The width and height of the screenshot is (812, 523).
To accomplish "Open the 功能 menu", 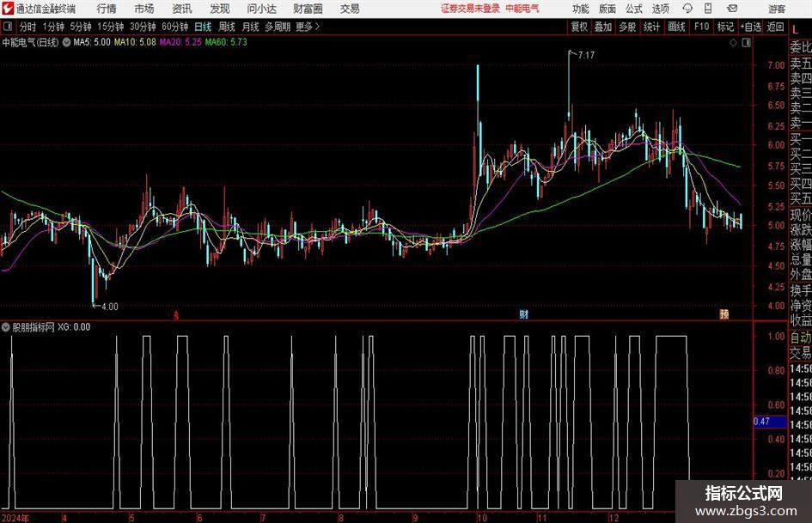I will pos(581,9).
